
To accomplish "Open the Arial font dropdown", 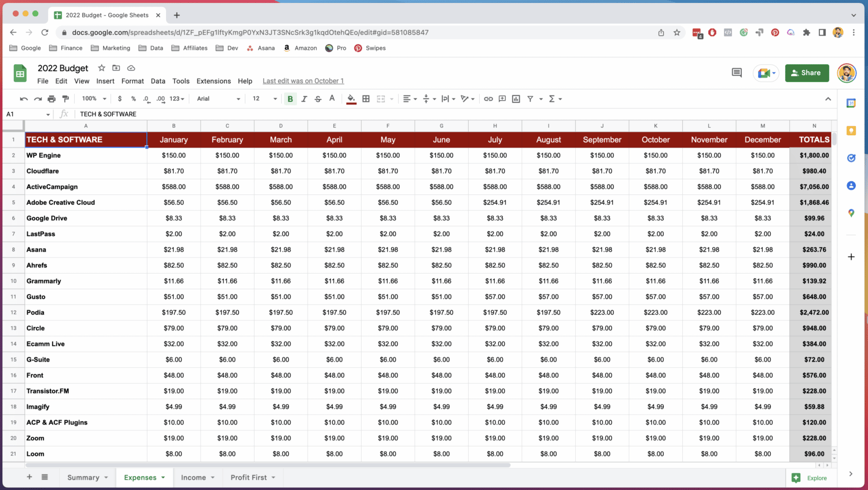I will click(x=219, y=99).
